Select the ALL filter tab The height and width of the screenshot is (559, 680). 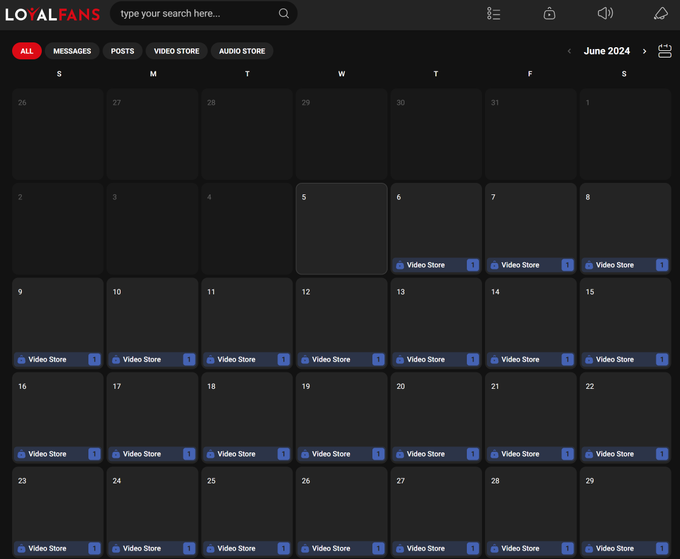(x=27, y=51)
